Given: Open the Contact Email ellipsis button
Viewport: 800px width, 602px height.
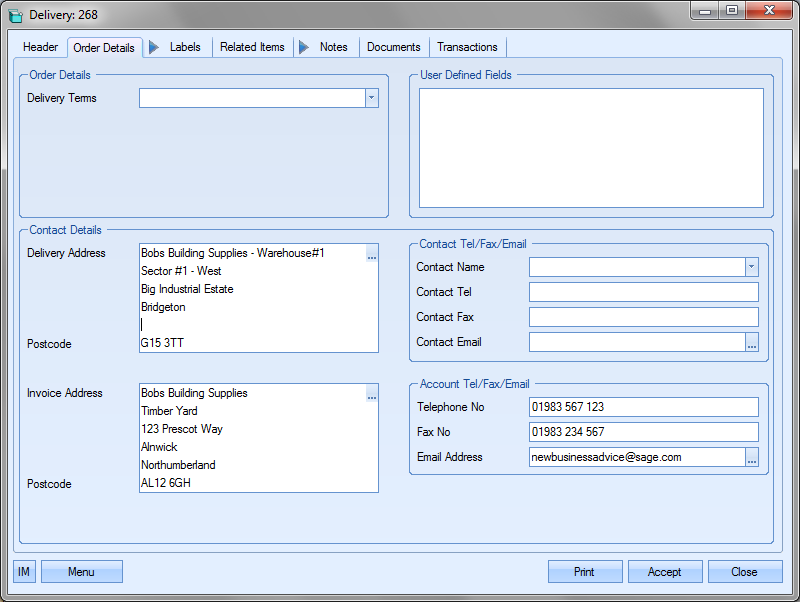Looking at the screenshot, I should coord(752,343).
